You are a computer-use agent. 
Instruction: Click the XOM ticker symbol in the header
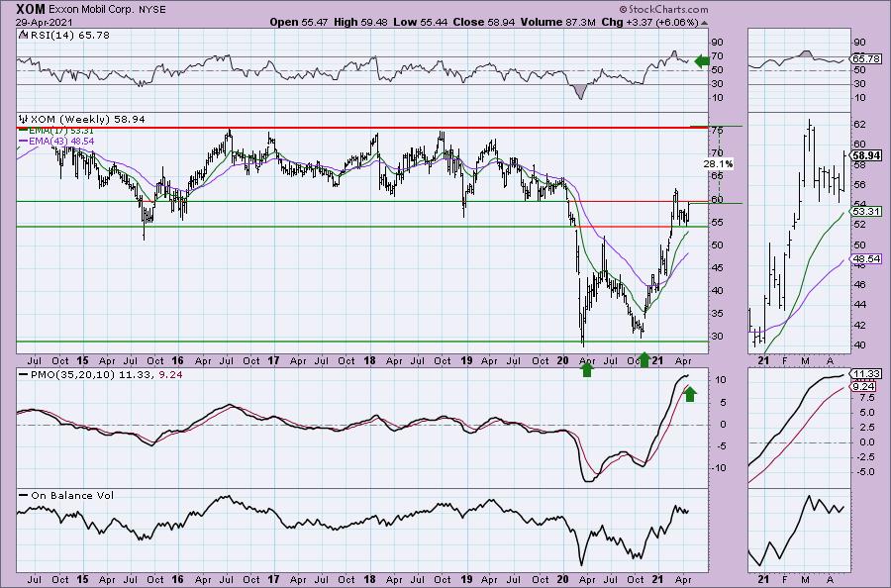(30, 9)
